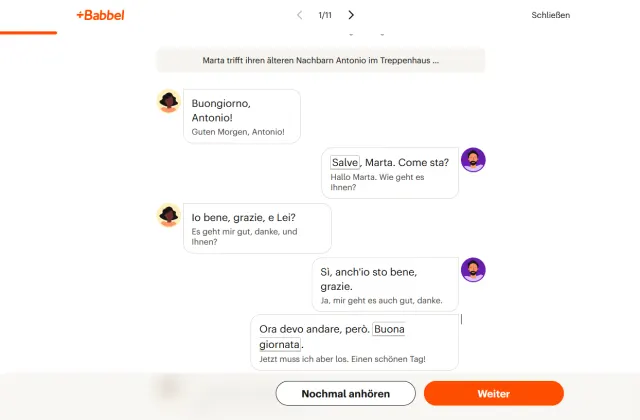The width and height of the screenshot is (640, 420).
Task: Click the 1/11 page counter
Action: [325, 15]
